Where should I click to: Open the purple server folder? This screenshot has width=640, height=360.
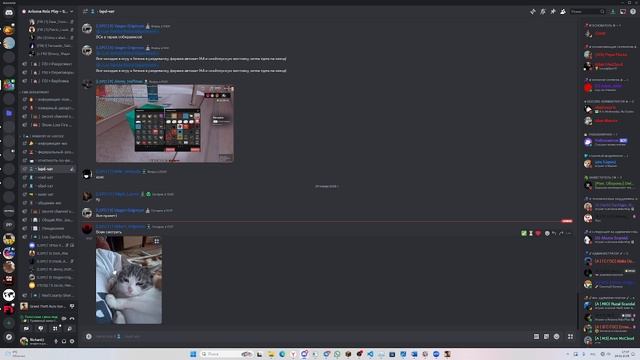click(x=9, y=113)
